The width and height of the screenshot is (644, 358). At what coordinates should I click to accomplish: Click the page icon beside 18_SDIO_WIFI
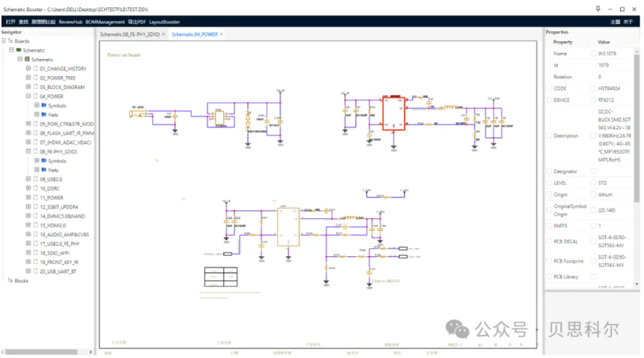pos(36,253)
